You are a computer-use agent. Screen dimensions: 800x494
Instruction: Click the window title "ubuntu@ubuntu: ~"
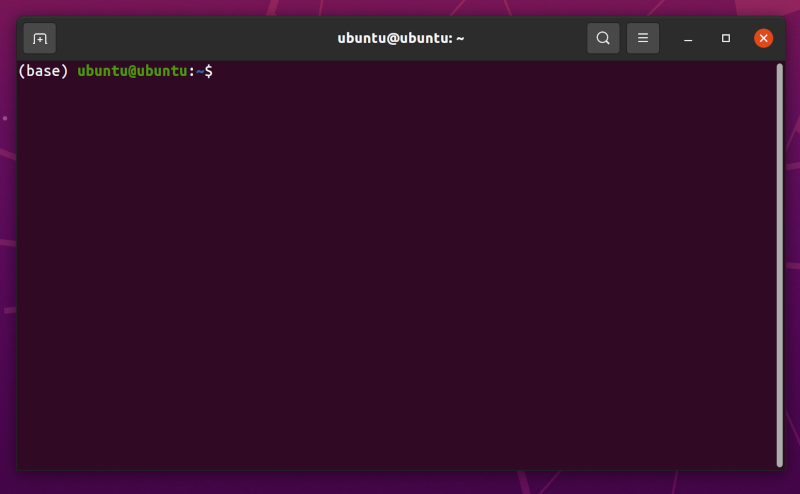tap(400, 39)
